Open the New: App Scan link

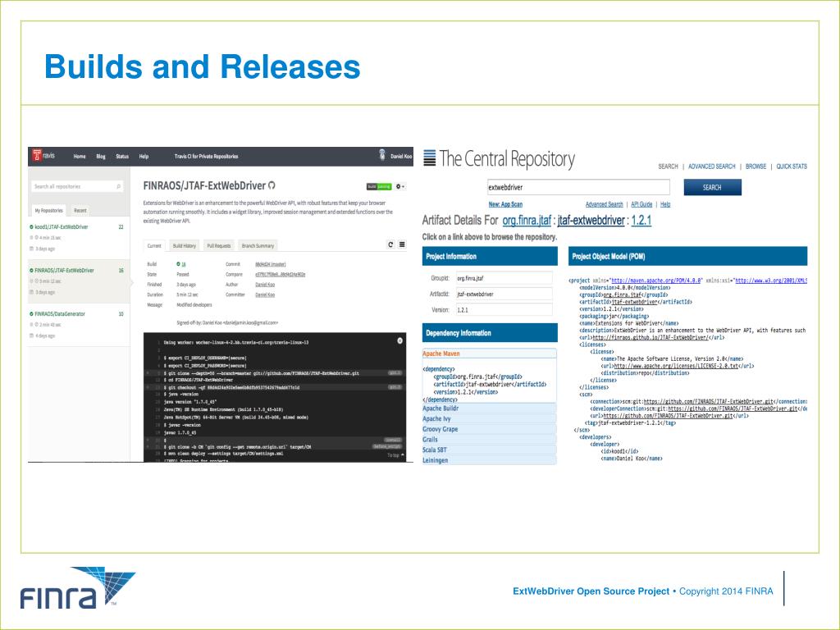[505, 204]
